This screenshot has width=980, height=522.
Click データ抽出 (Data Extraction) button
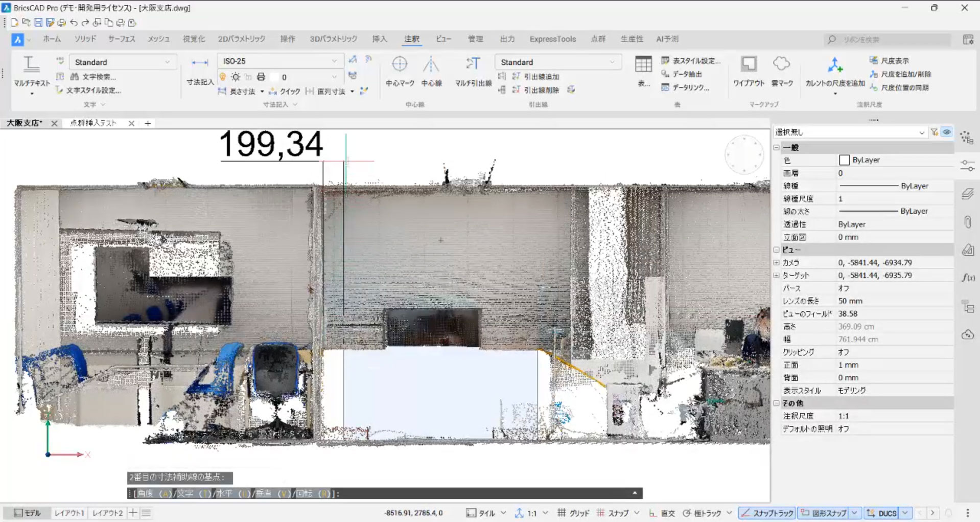(x=686, y=74)
